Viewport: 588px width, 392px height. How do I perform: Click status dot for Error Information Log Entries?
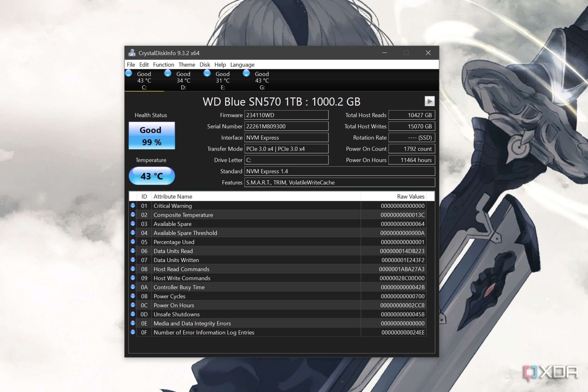133,332
